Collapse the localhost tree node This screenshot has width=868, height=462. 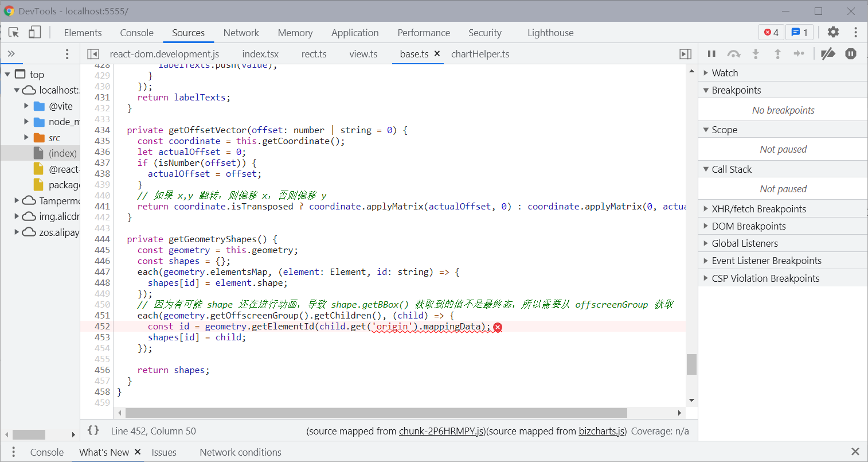tap(17, 90)
